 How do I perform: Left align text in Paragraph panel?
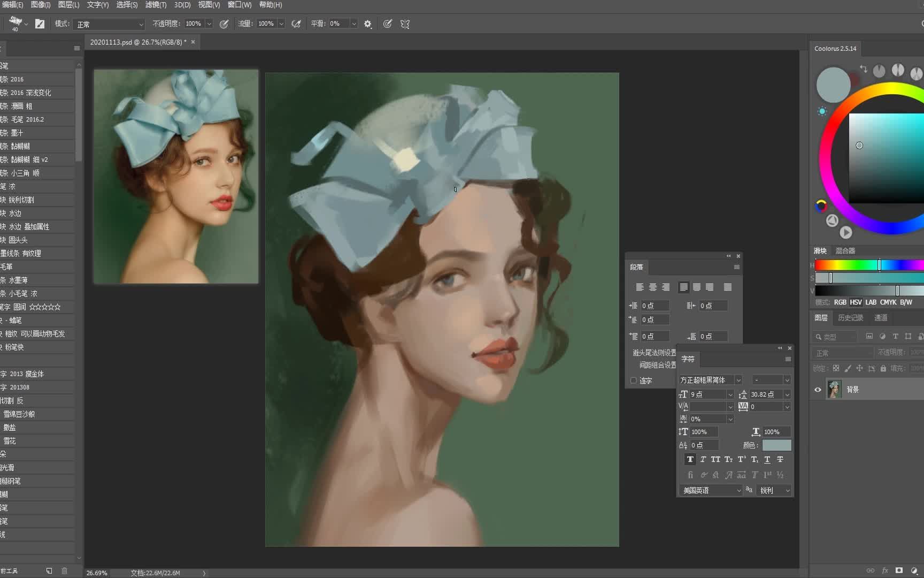click(x=640, y=287)
